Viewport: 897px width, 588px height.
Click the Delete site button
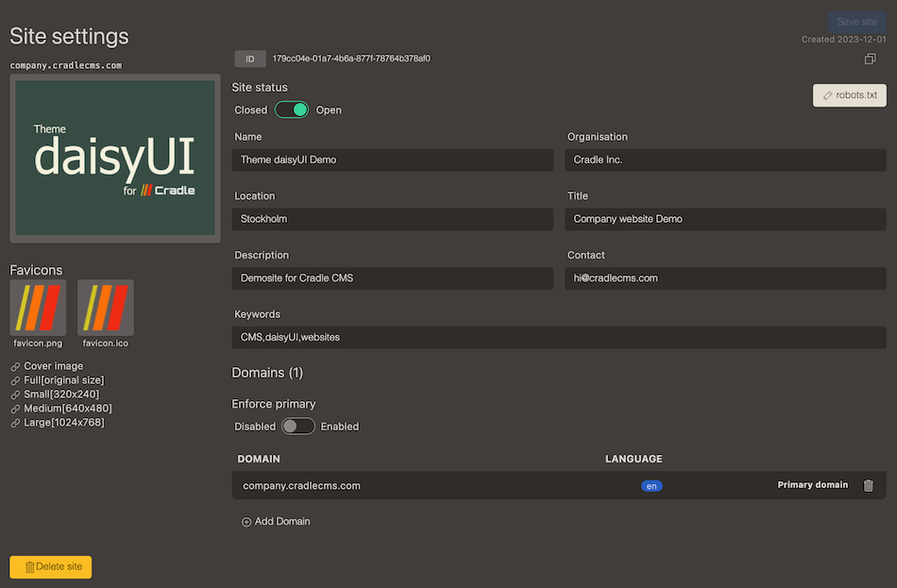51,567
